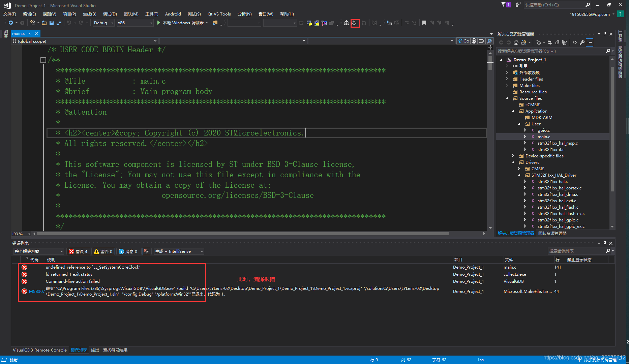Open the Debug configuration dropdown
Image resolution: width=629 pixels, height=364 pixels.
click(x=103, y=23)
